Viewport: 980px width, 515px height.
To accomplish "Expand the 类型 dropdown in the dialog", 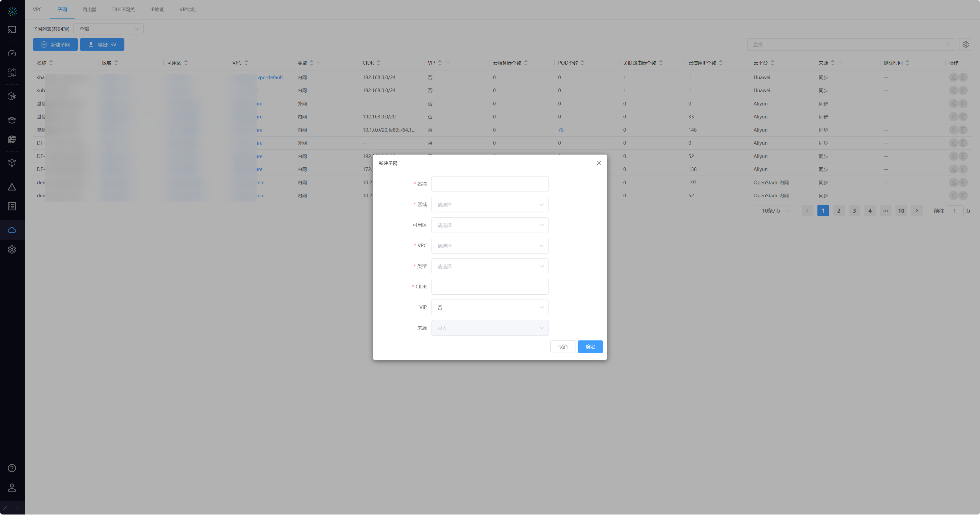I will [490, 266].
